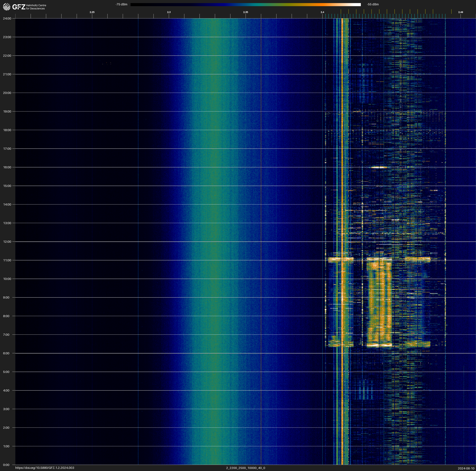Click the 2.35 frequency axis label

[x=245, y=12]
